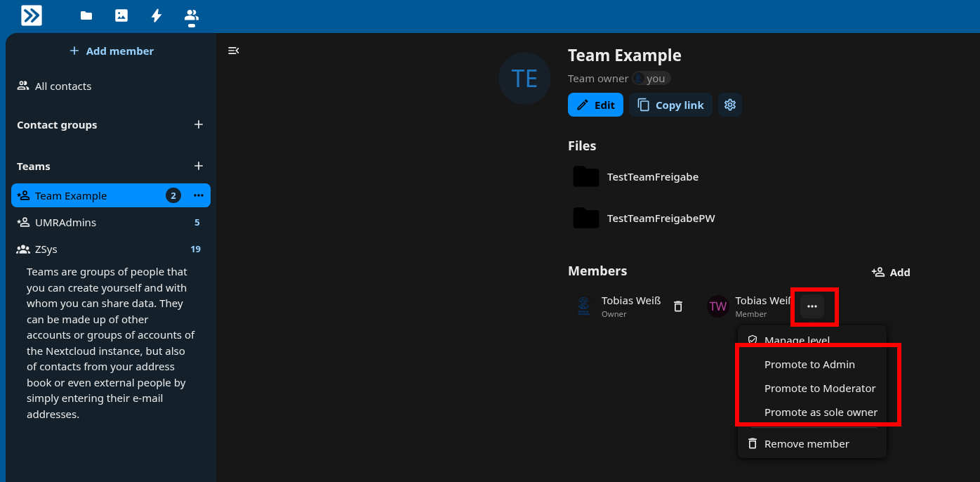980x482 pixels.
Task: Open Team Example actions menu
Action: click(199, 195)
